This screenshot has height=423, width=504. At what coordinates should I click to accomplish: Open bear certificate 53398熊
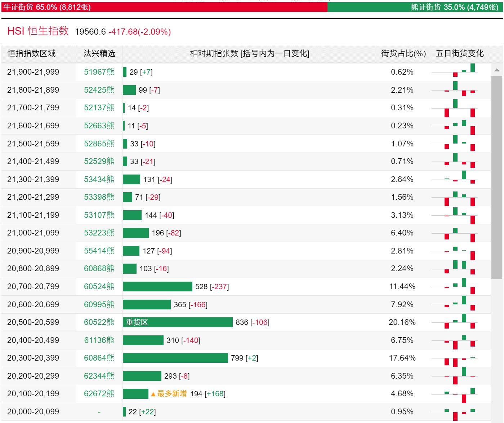99,197
